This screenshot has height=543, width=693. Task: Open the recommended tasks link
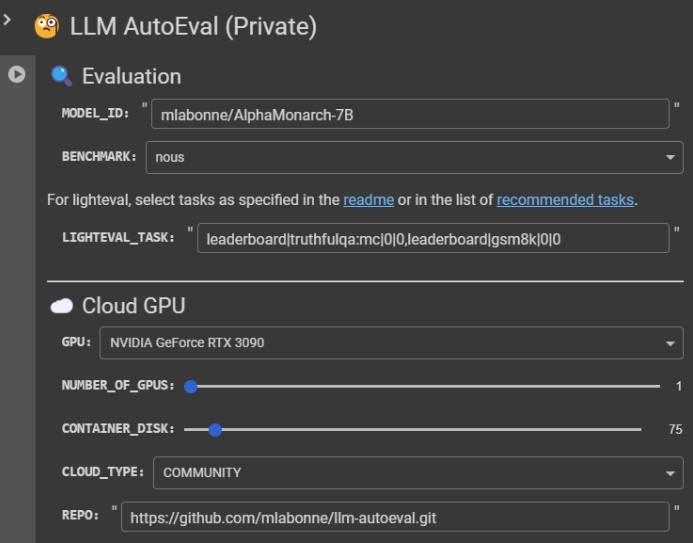click(x=565, y=200)
